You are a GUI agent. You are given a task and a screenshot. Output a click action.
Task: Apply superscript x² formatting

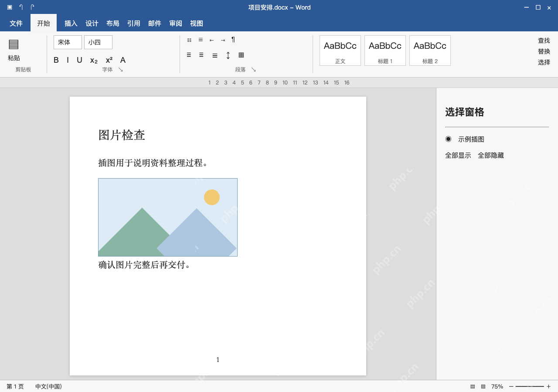point(109,60)
